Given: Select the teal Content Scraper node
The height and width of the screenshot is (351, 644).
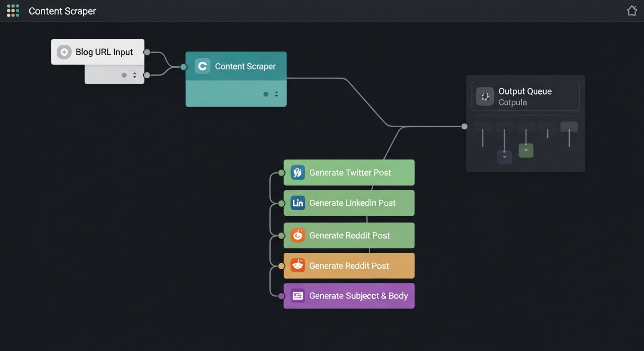Looking at the screenshot, I should coord(236,79).
